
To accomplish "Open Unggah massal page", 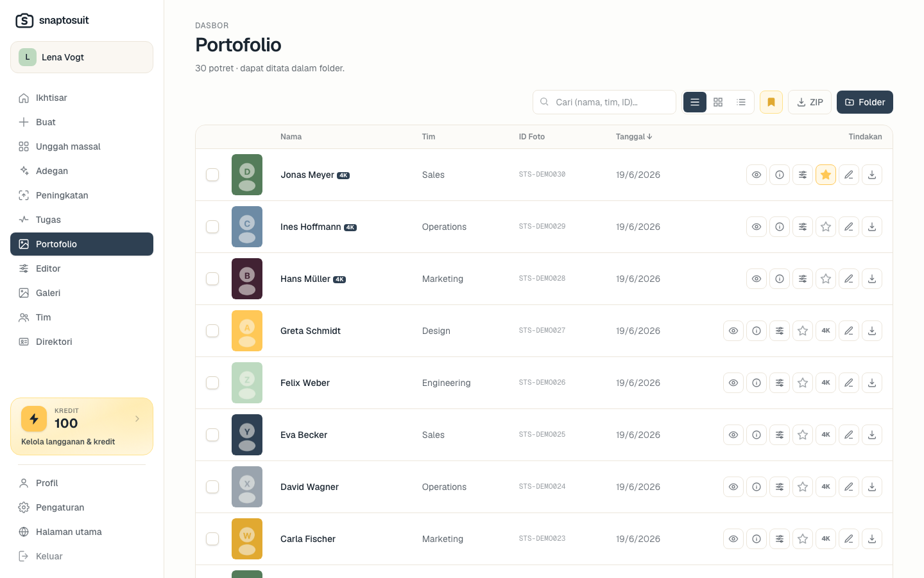I will click(x=81, y=146).
